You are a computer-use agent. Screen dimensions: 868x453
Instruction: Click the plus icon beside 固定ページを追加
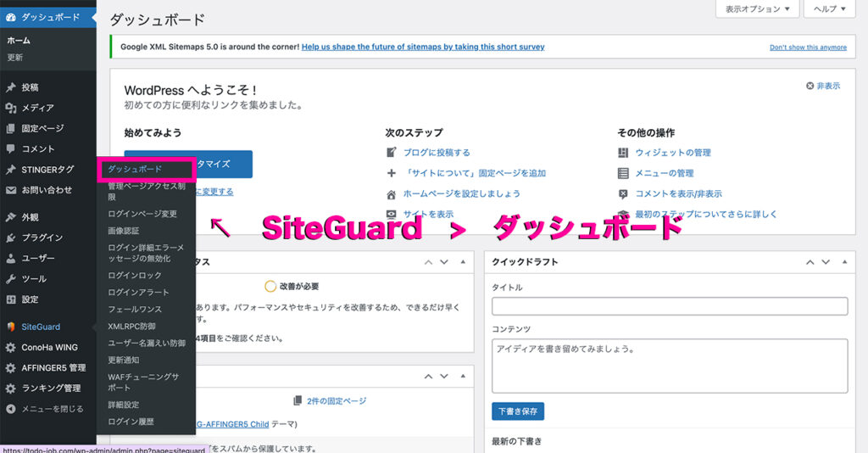[x=392, y=173]
